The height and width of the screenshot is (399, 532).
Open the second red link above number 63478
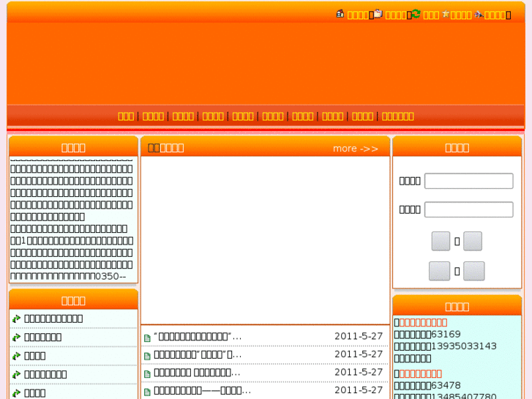[420, 373]
